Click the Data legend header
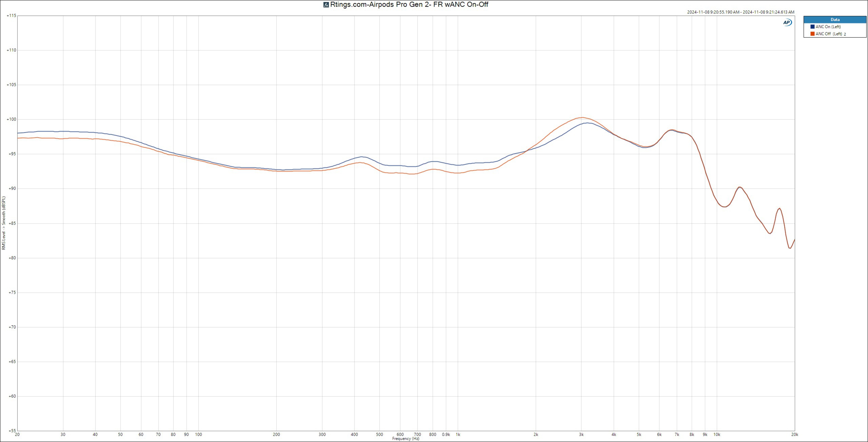The image size is (868, 442). (x=835, y=19)
